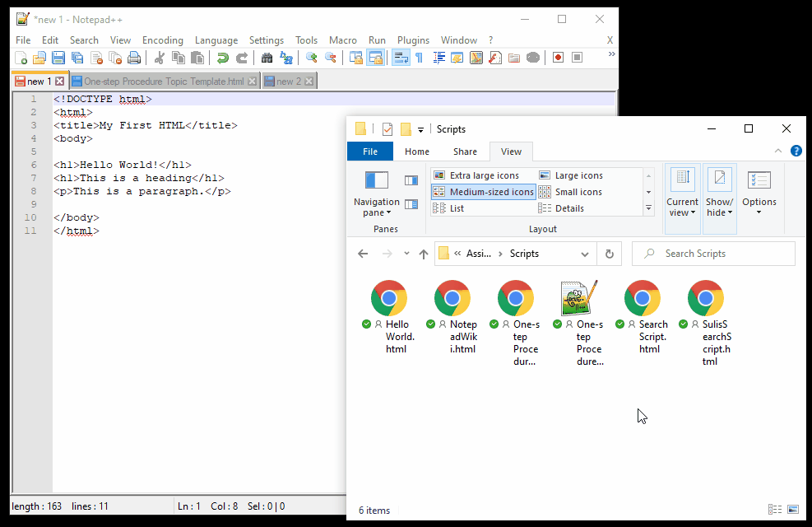Toggle the Preview pane in Explorer ribbon

coord(411,180)
